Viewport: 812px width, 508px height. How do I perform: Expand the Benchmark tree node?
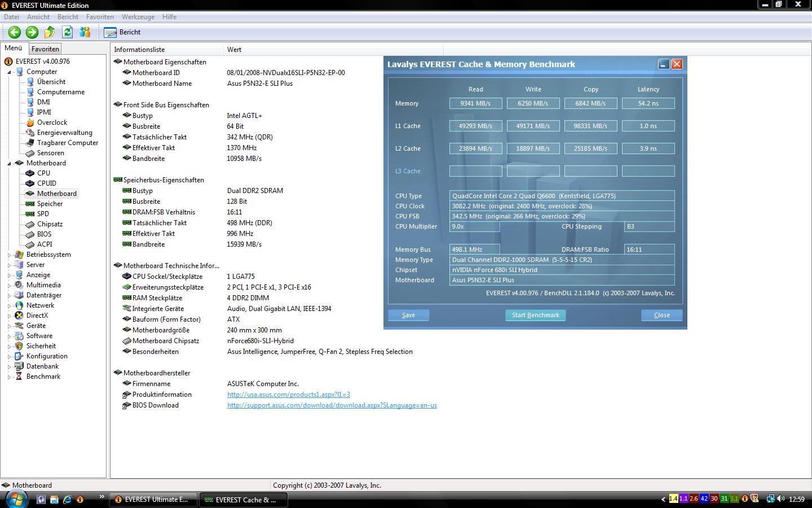click(x=9, y=377)
